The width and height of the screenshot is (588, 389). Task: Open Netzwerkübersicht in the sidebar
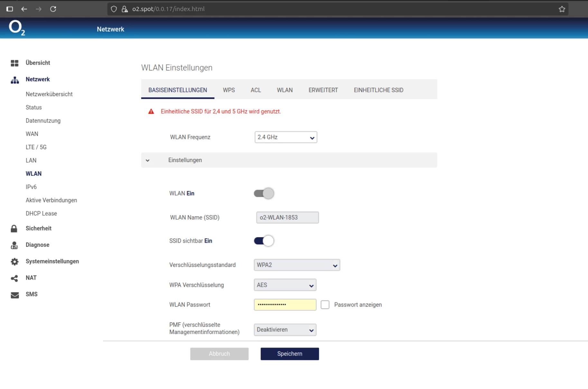coord(49,94)
